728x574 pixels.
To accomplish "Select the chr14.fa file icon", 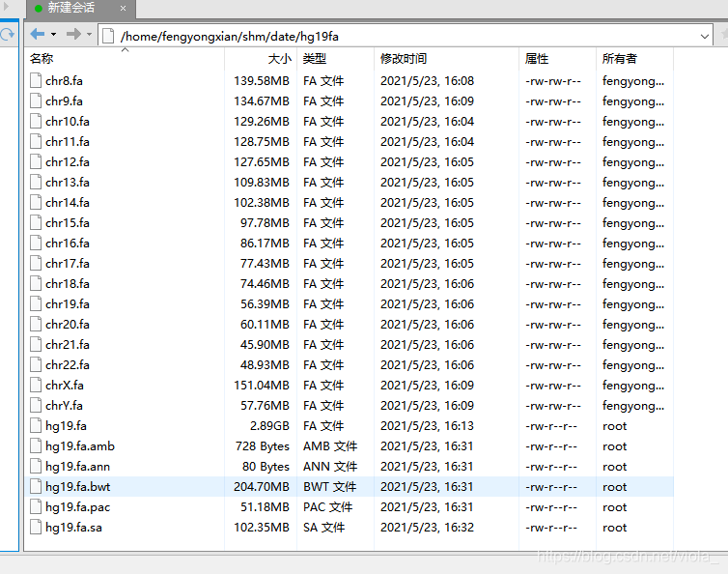I will coord(36,202).
